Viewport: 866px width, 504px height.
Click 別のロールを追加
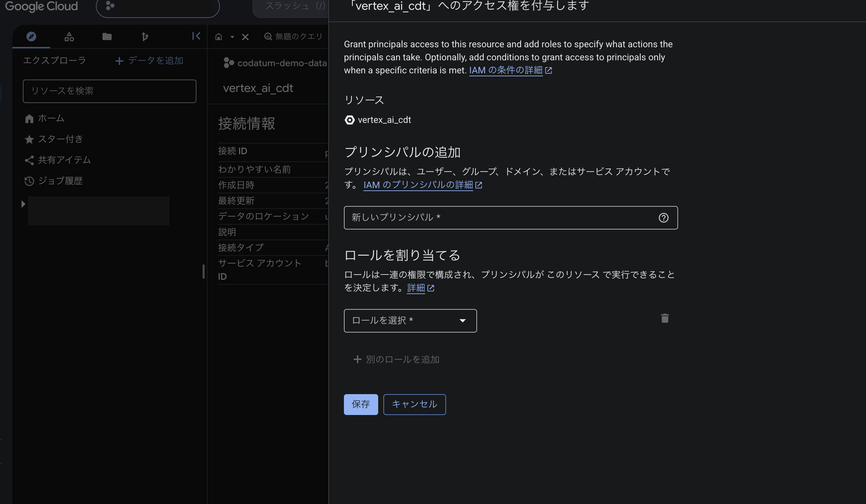point(396,360)
